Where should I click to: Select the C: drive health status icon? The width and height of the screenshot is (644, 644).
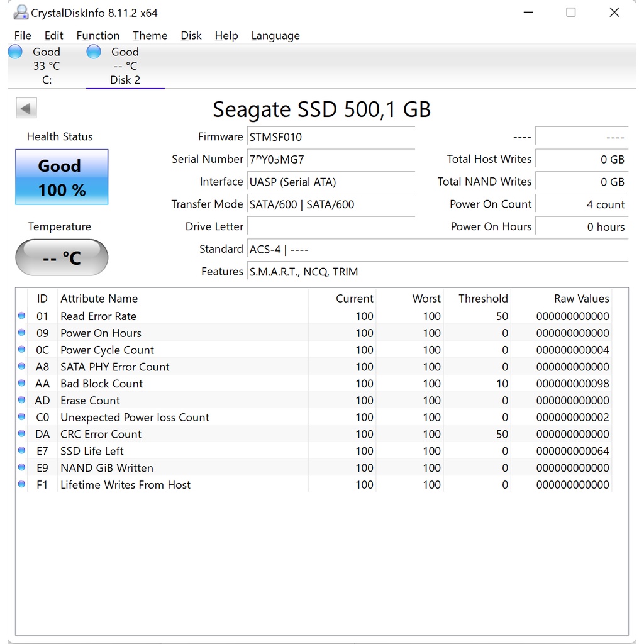pyautogui.click(x=15, y=52)
